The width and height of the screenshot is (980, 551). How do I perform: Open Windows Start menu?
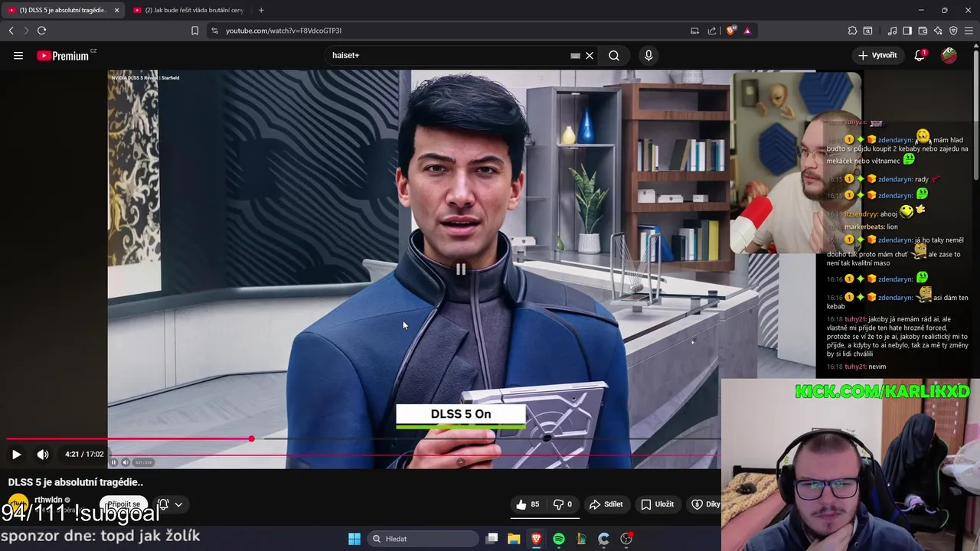click(354, 539)
